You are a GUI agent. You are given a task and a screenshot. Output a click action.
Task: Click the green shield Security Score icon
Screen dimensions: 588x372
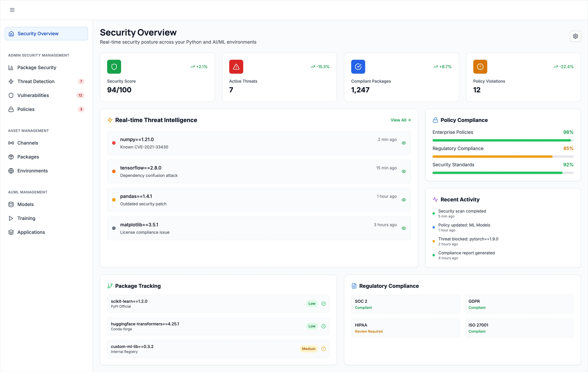tap(114, 67)
